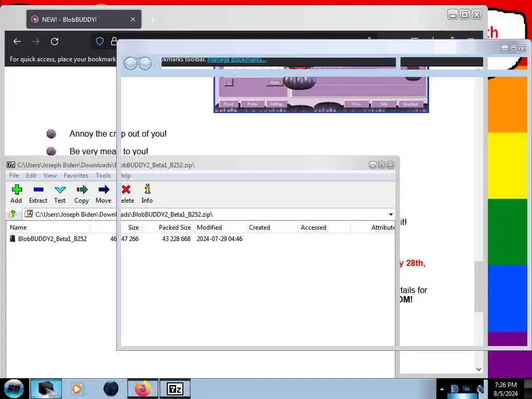This screenshot has width=532, height=399.
Task: Open a new tab in Firefox
Action: (x=153, y=20)
